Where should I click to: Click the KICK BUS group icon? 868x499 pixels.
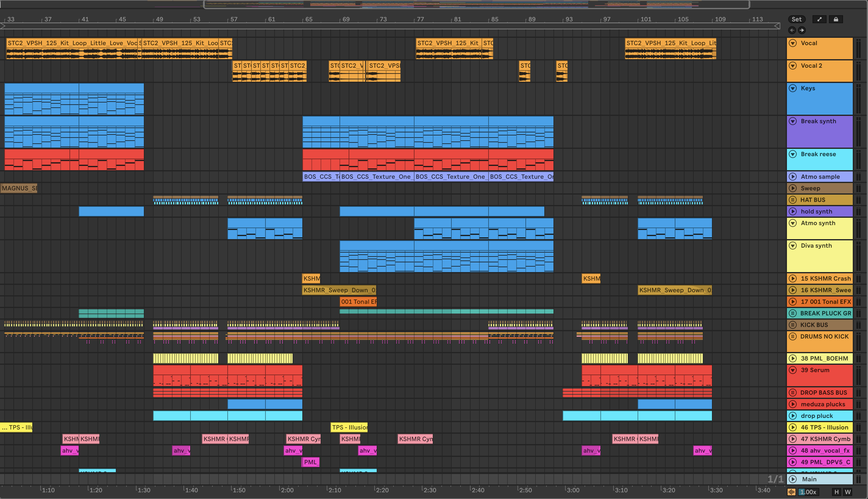coord(793,325)
